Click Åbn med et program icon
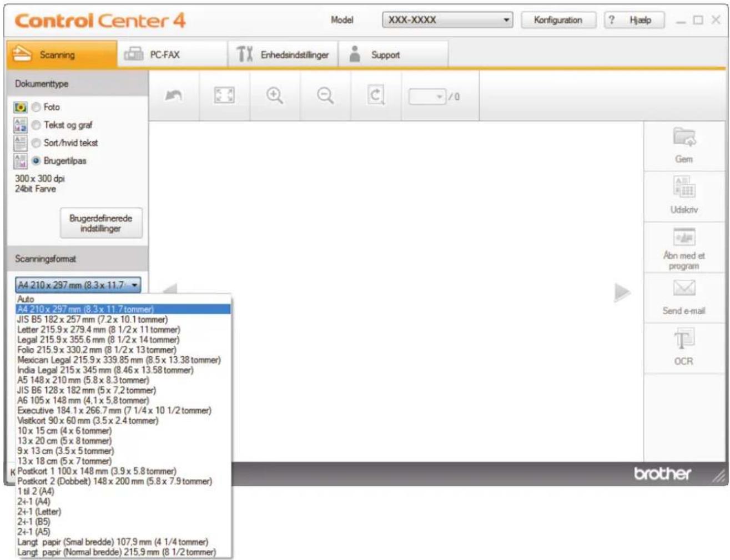 tap(684, 237)
